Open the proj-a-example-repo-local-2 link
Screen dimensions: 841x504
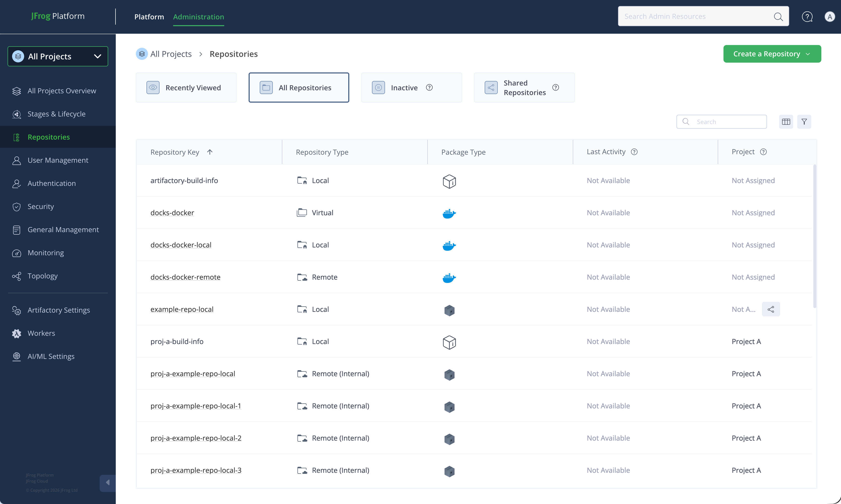196,438
